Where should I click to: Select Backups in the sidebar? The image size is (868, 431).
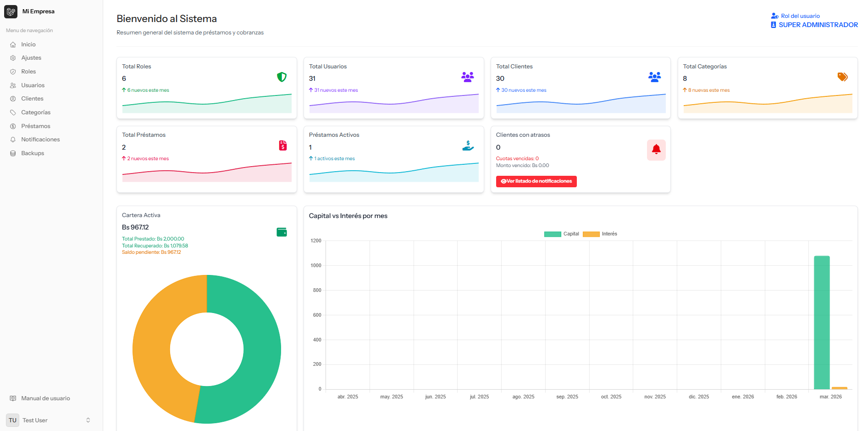click(33, 153)
